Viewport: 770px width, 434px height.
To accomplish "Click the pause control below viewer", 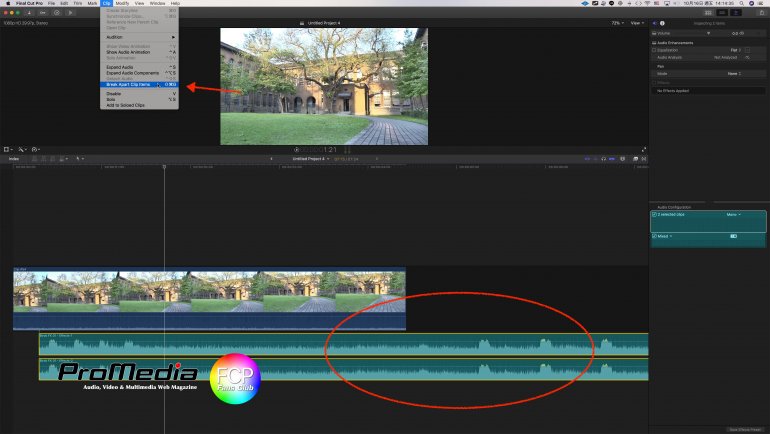I will click(347, 150).
